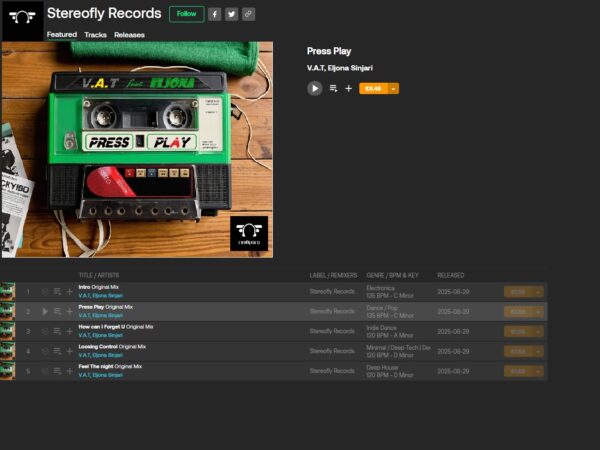This screenshot has width=600, height=450.
Task: Expand purchase options for Intro track
Action: [x=539, y=291]
